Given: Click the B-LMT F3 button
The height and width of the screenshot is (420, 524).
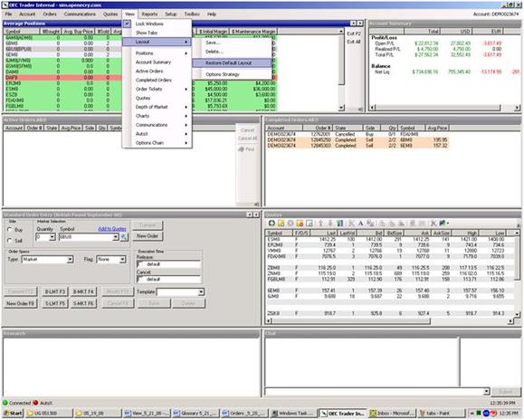Looking at the screenshot, I should tap(55, 291).
